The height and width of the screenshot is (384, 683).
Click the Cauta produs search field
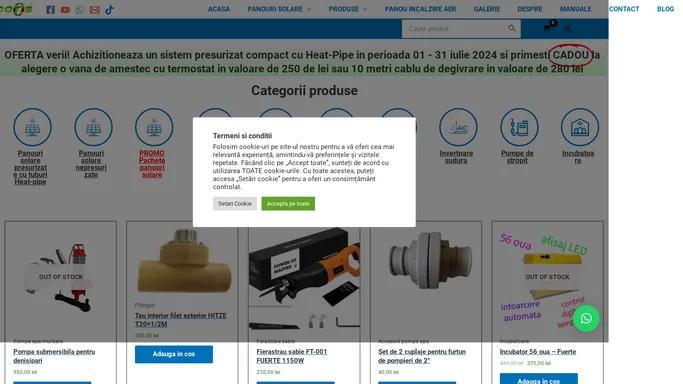tap(455, 29)
